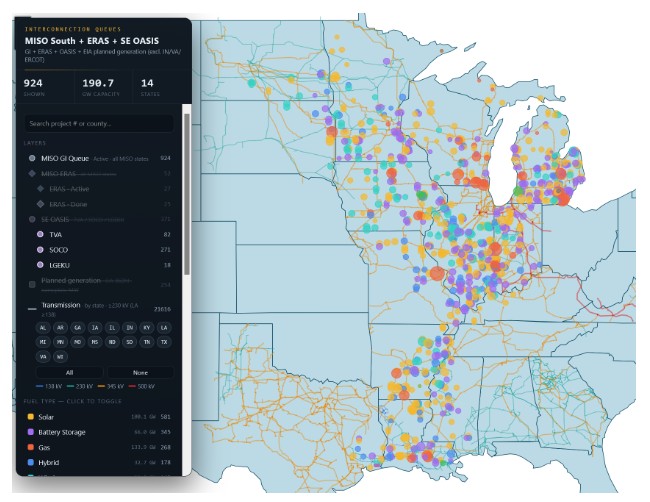650x502 pixels.
Task: Click the 500 kV legend entry
Action: click(142, 386)
